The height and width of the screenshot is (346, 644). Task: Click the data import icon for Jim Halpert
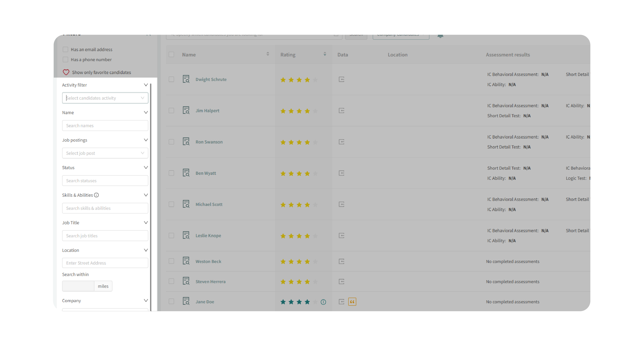pos(341,110)
